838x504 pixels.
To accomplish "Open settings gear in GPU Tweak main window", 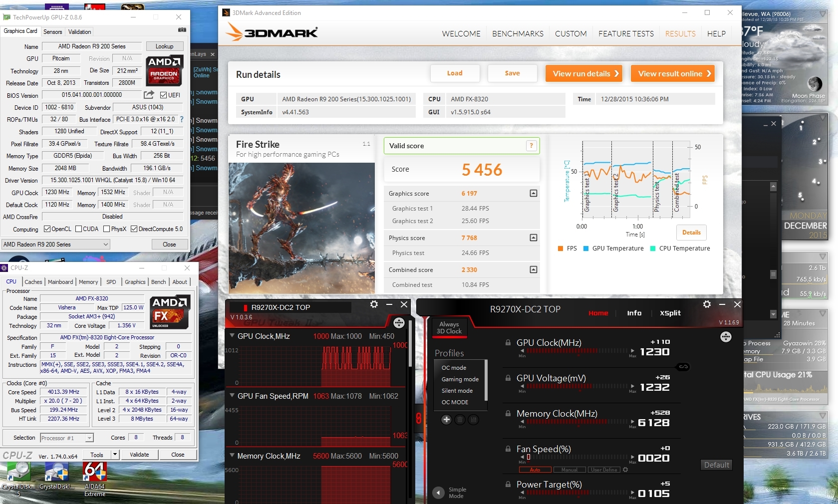I will pos(707,304).
